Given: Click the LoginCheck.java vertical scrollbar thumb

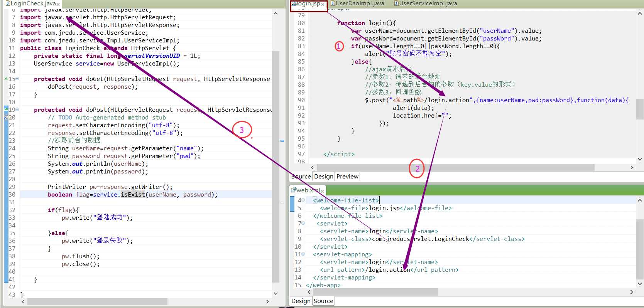Looking at the screenshot, I should click(276, 167).
